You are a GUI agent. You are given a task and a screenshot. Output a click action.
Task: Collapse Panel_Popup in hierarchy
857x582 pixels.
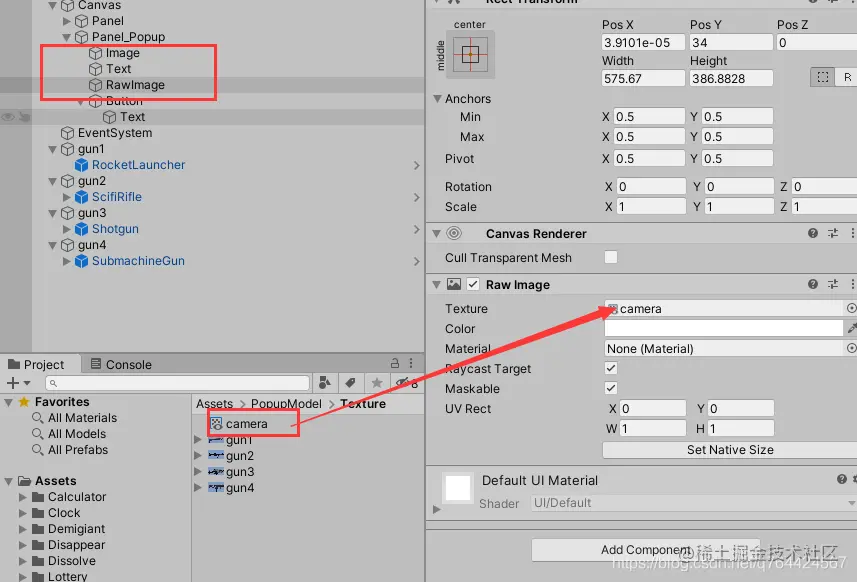(67, 37)
